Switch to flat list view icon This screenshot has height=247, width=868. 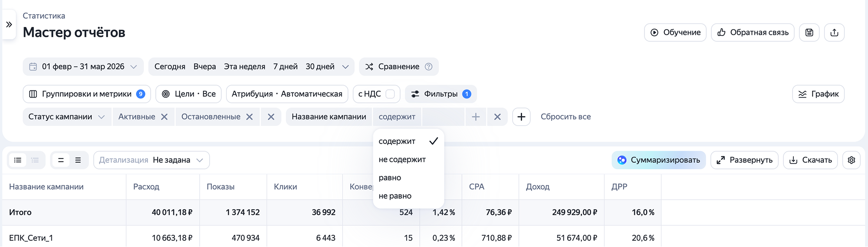pyautogui.click(x=18, y=160)
